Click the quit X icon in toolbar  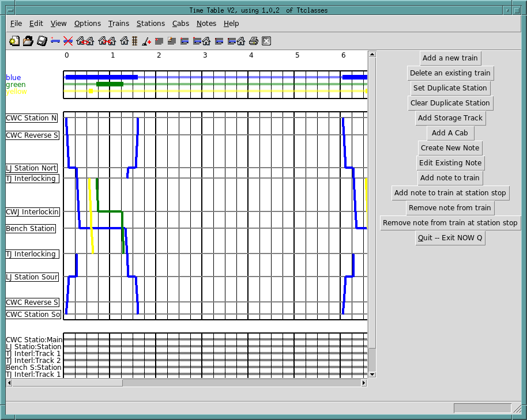coord(266,41)
